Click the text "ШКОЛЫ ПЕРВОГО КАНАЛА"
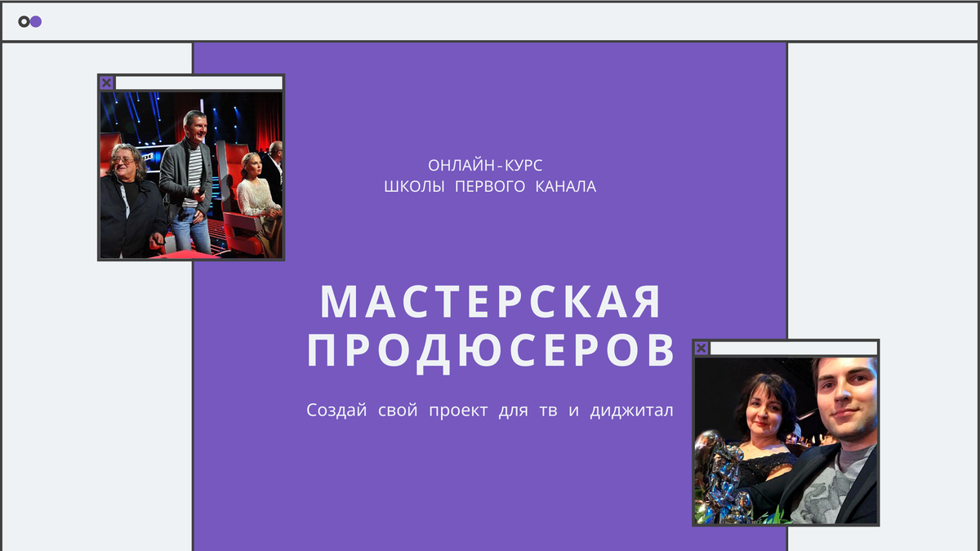Screen dimensions: 980x551 pos(490,187)
